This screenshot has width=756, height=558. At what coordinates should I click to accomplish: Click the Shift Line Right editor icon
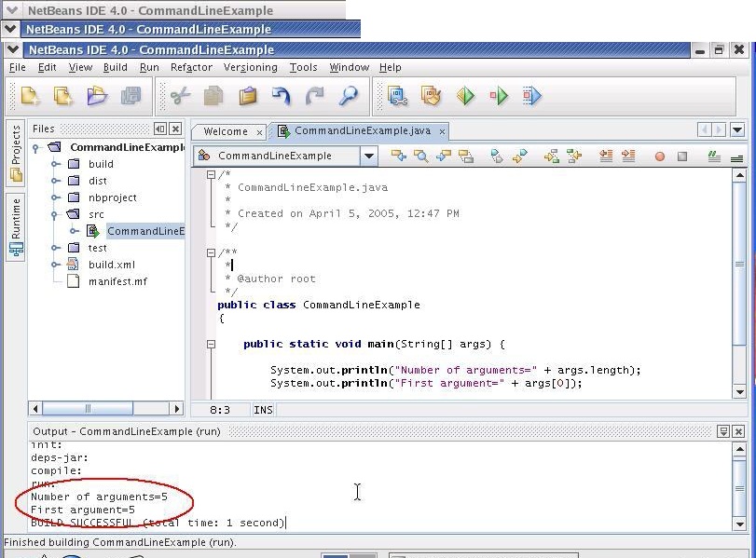pyautogui.click(x=628, y=156)
